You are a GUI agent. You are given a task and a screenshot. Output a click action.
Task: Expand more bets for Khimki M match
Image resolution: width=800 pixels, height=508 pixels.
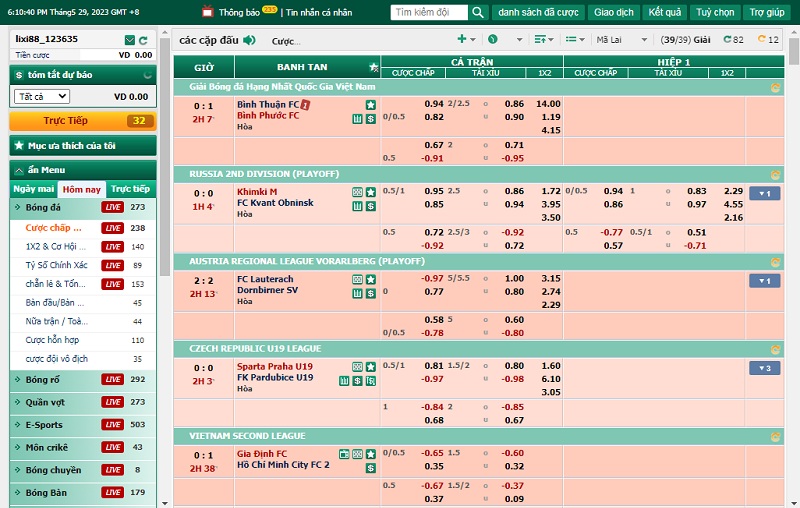pos(764,193)
